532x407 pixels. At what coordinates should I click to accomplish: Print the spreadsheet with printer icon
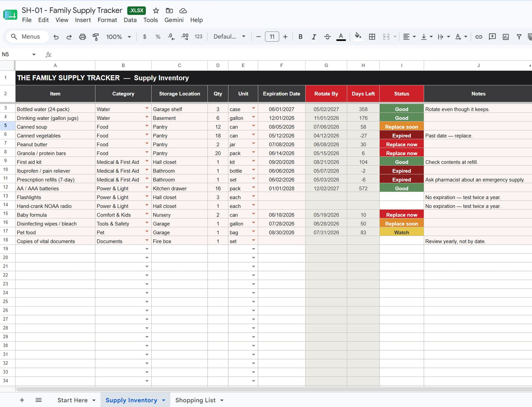(x=82, y=37)
